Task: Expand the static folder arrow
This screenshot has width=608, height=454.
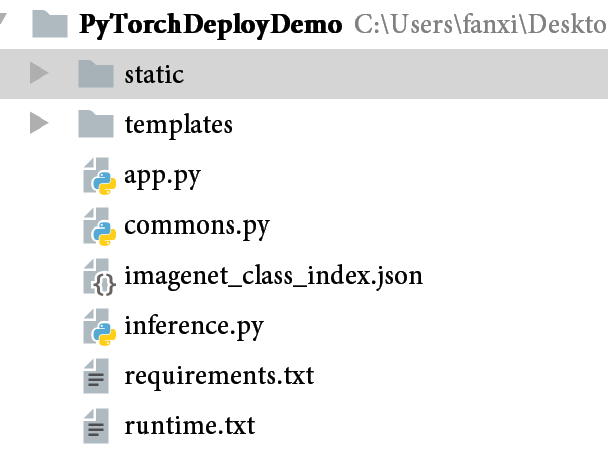Action: [x=39, y=73]
